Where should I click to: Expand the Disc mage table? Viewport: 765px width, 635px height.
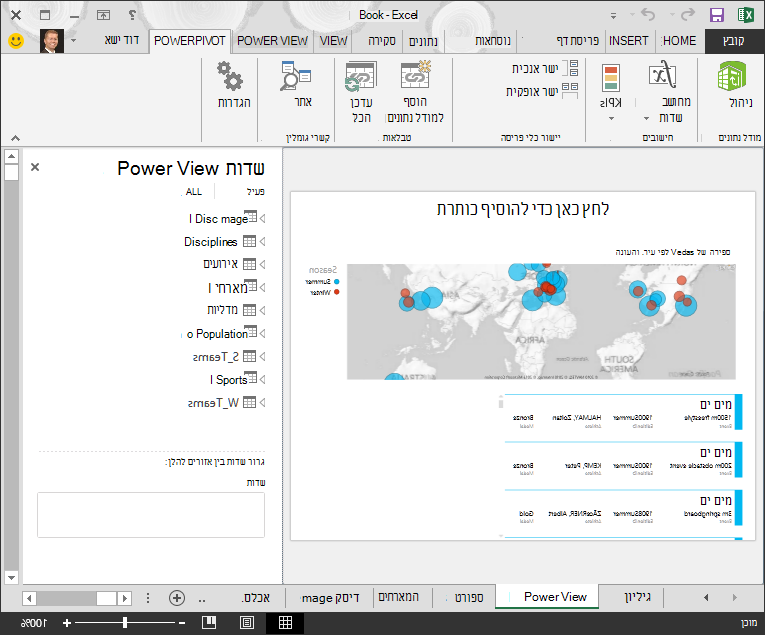tap(262, 218)
